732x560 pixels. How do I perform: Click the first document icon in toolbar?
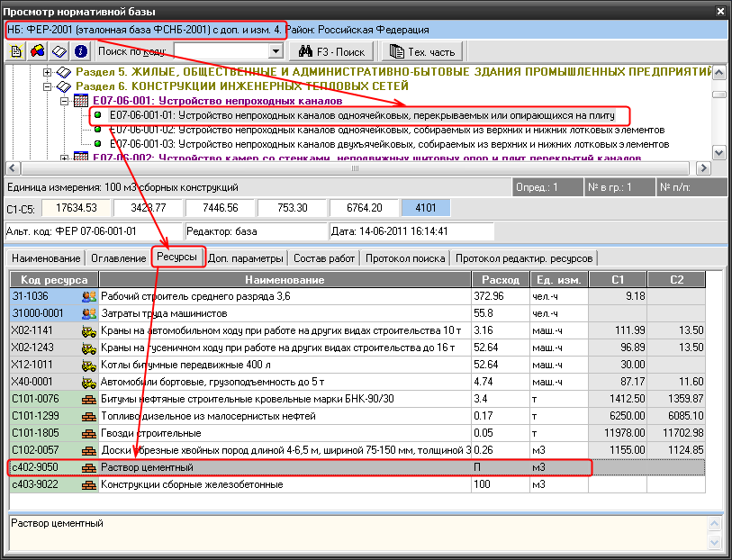(16, 51)
